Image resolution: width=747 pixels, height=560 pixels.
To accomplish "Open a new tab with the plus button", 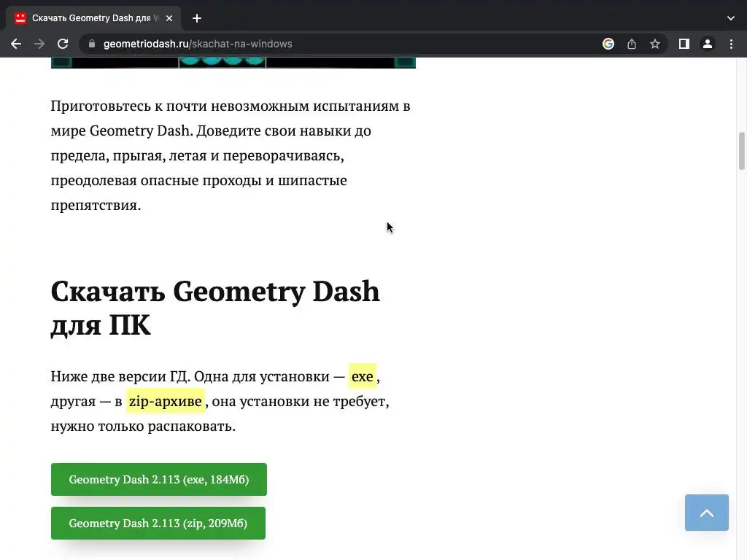I will 197,18.
